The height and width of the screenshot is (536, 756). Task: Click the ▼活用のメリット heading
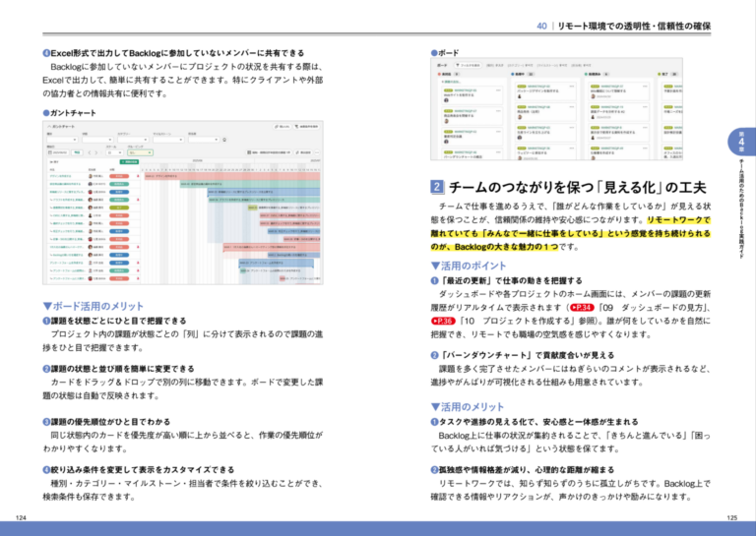pyautogui.click(x=468, y=407)
